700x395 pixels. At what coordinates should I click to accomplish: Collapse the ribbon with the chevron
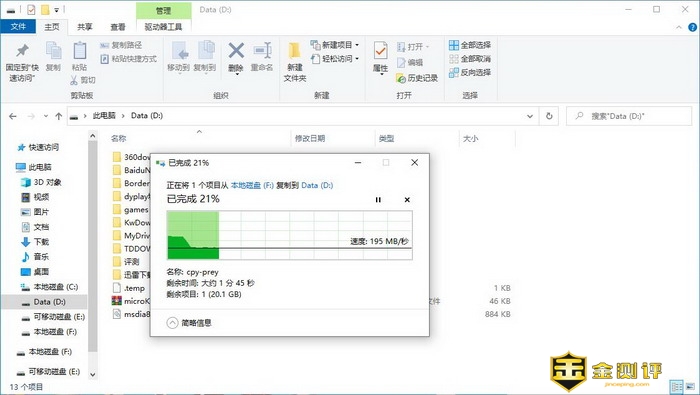coord(679,27)
